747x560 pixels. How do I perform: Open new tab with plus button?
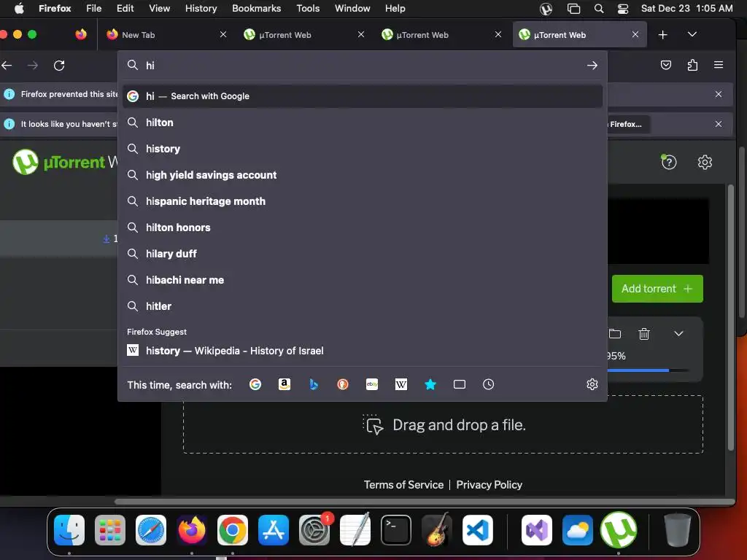(x=662, y=35)
